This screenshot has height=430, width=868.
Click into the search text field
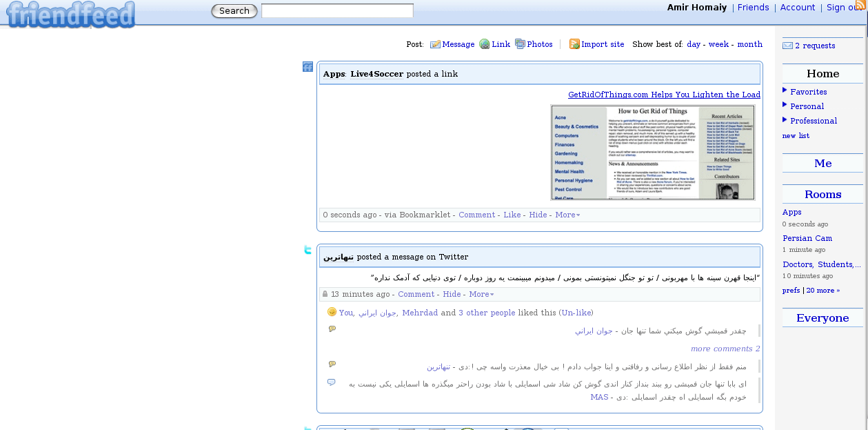(337, 10)
